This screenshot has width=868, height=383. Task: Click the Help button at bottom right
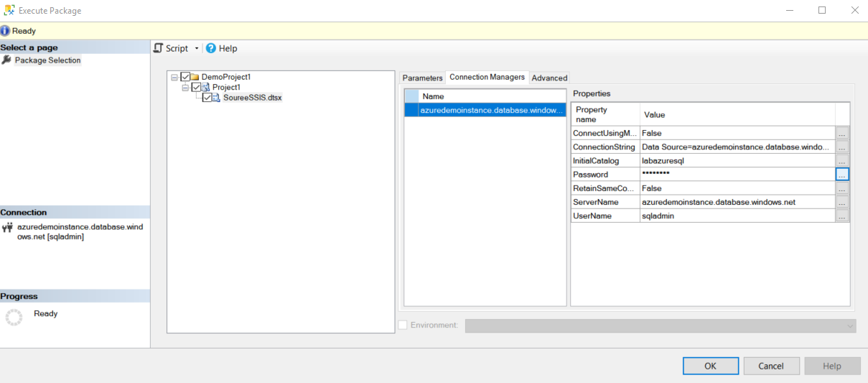[832, 366]
